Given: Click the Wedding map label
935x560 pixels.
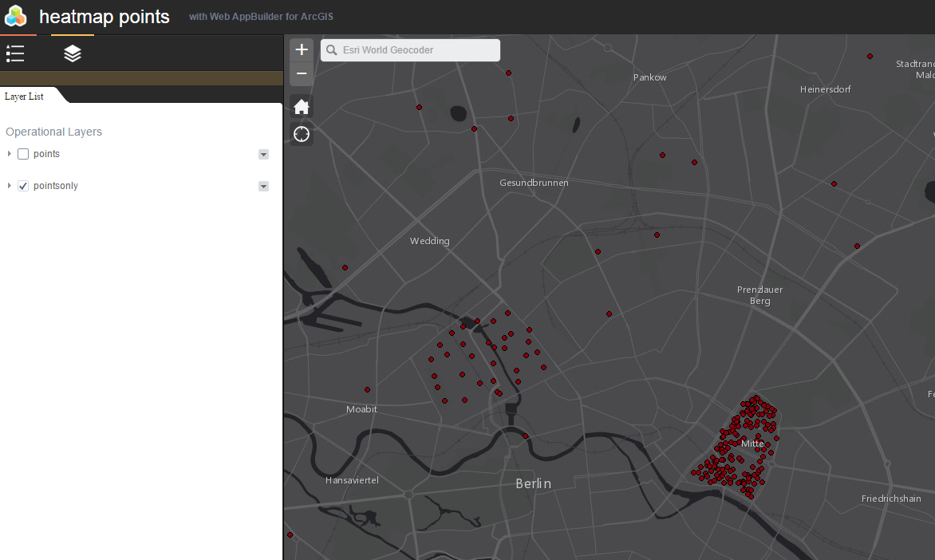Looking at the screenshot, I should pos(429,241).
